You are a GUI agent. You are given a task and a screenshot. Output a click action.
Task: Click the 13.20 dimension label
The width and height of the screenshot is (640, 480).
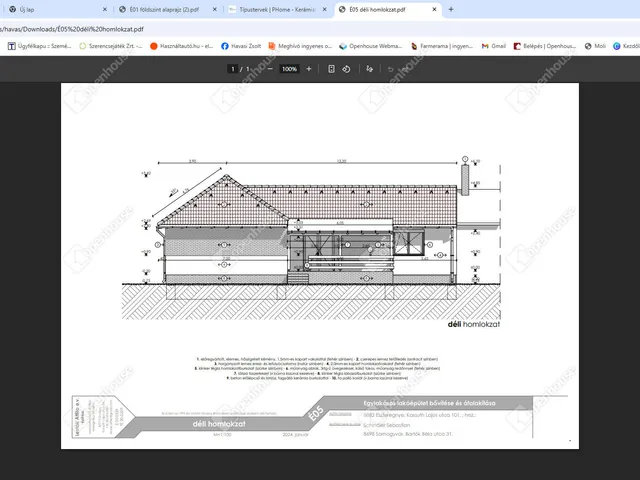(x=342, y=161)
